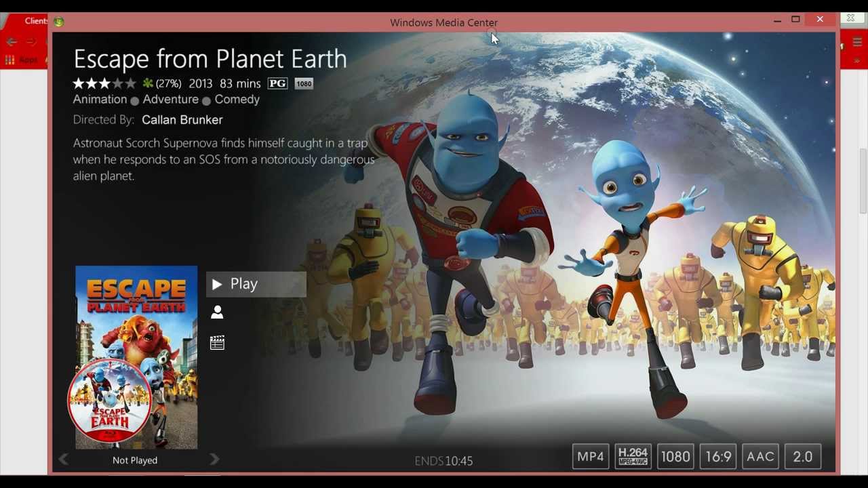This screenshot has height=488, width=868.
Task: Click the forward arrow in the browser window
Action: point(30,42)
